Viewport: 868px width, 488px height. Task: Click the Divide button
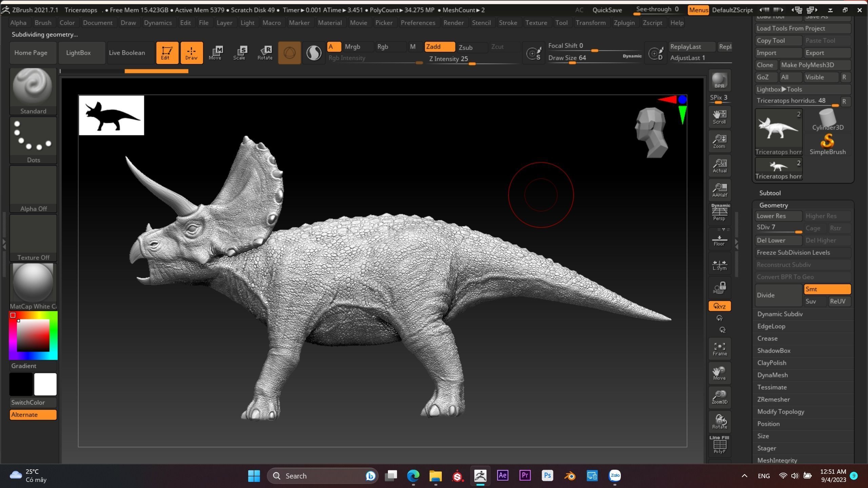[x=778, y=295]
